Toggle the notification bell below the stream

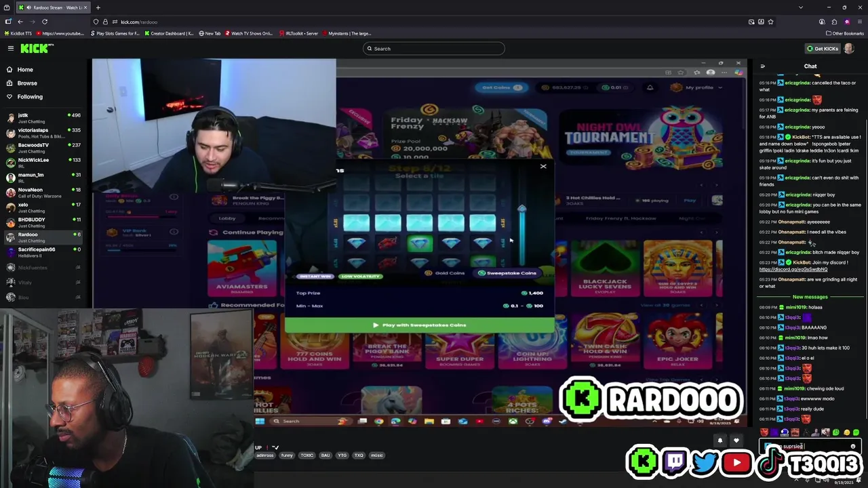click(720, 441)
